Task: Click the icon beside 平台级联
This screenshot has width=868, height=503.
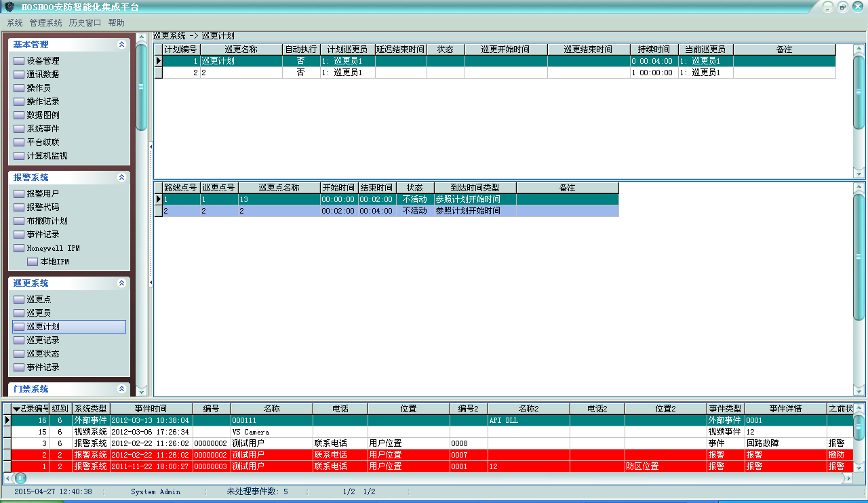Action: [18, 142]
